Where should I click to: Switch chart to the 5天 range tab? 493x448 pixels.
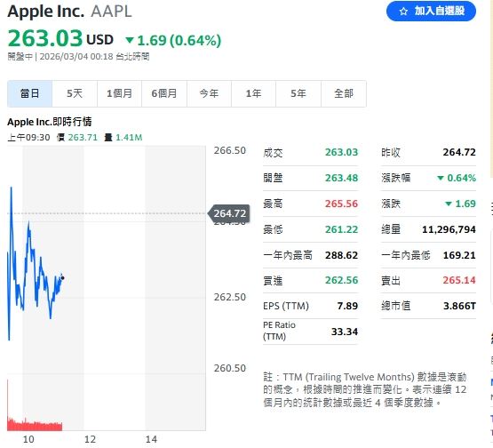tap(75, 93)
